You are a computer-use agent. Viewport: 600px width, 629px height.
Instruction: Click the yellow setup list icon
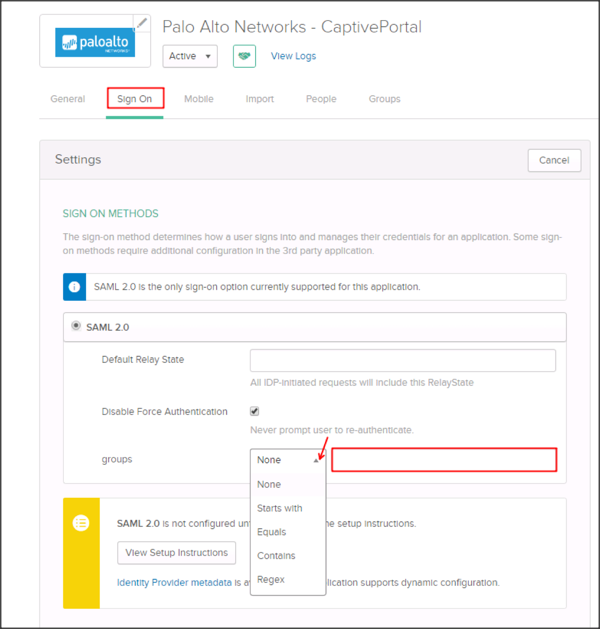(x=81, y=522)
